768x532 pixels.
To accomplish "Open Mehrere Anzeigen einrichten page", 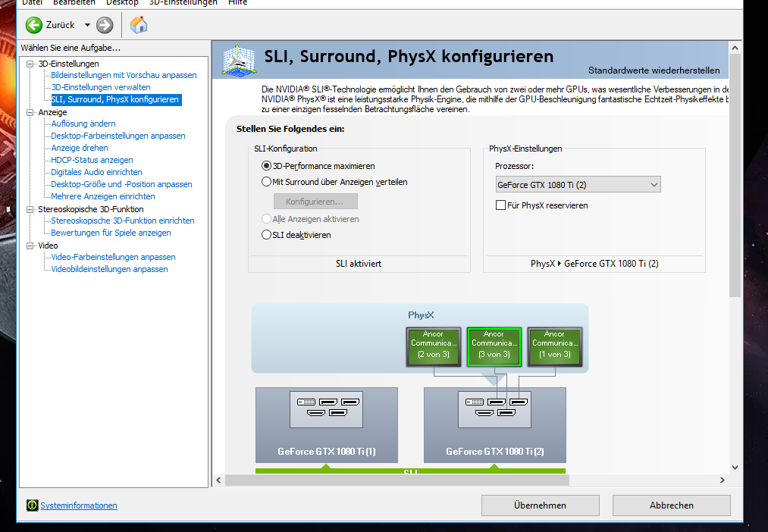I will [x=103, y=196].
